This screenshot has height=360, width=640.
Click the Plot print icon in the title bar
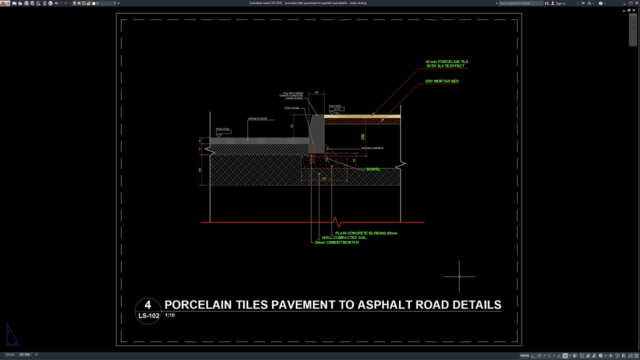(x=51, y=3)
